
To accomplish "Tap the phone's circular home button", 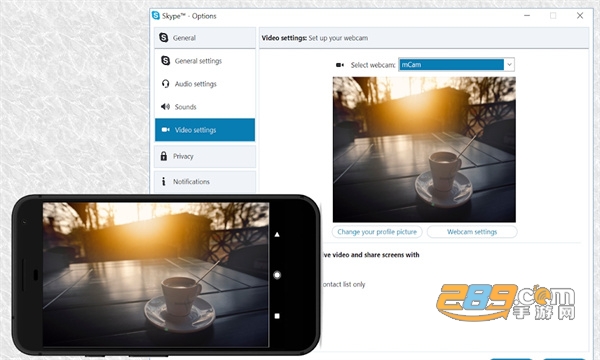I will coord(277,275).
